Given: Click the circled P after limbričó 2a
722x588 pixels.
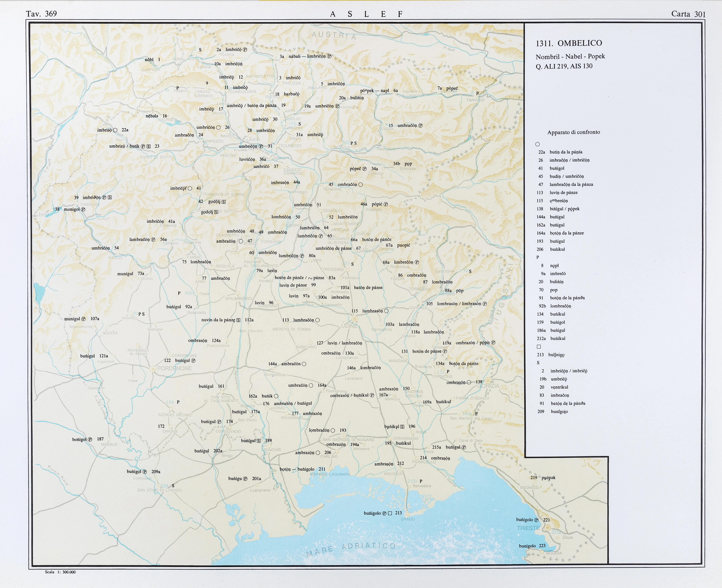Looking at the screenshot, I should click(x=245, y=49).
